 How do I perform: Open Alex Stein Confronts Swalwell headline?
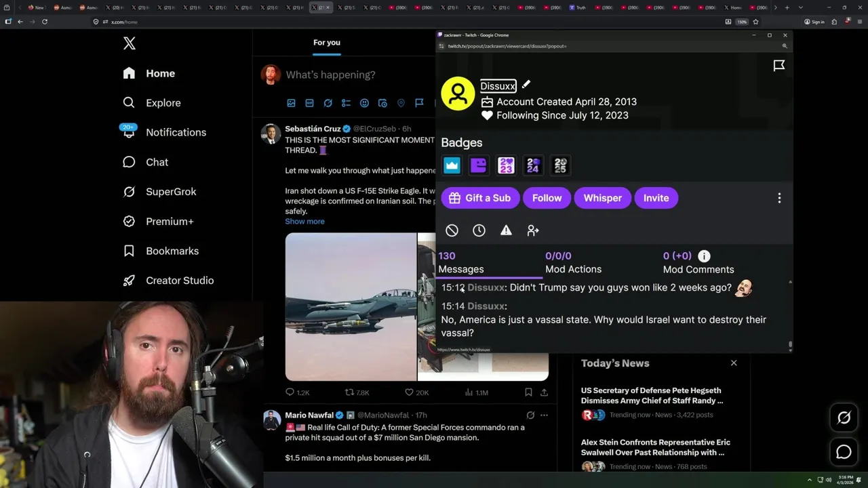tap(656, 447)
